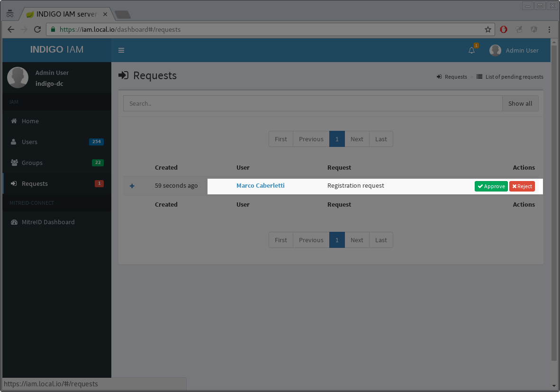Select page 1 in top pagination

pos(337,139)
